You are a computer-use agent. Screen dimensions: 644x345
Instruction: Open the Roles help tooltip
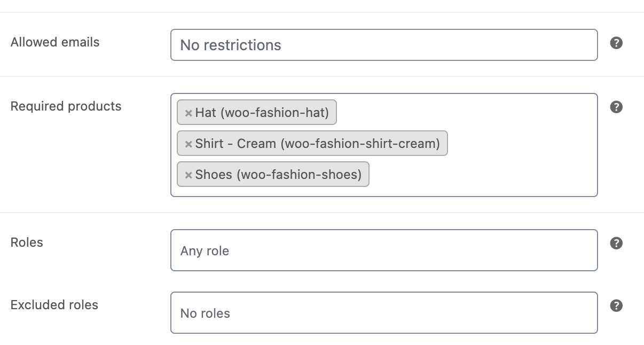point(617,242)
